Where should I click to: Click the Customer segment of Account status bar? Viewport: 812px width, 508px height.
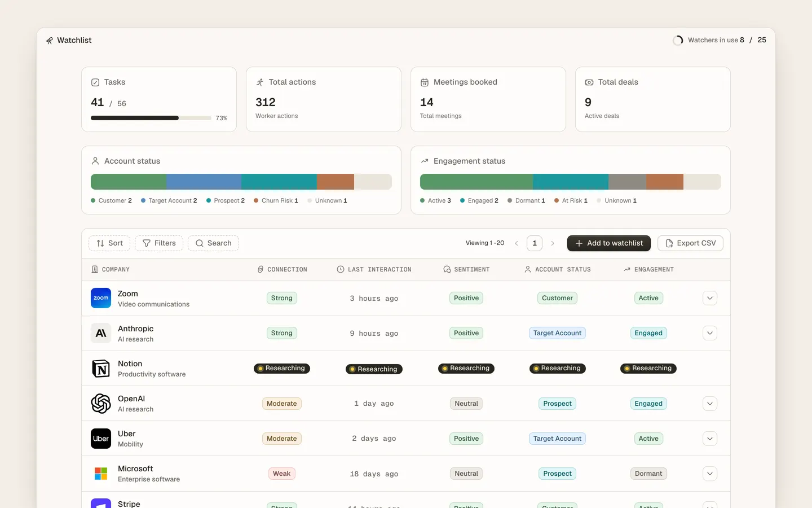pos(129,182)
